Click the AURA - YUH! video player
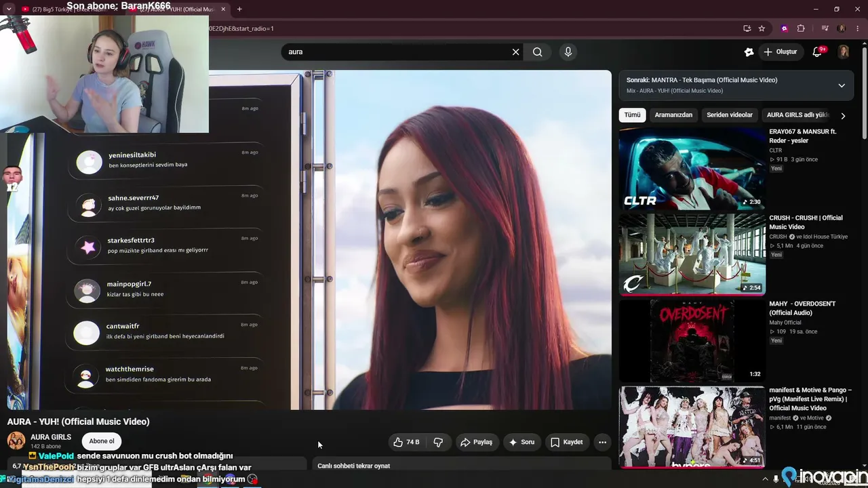Screen dimensions: 868x488 [x=309, y=240]
